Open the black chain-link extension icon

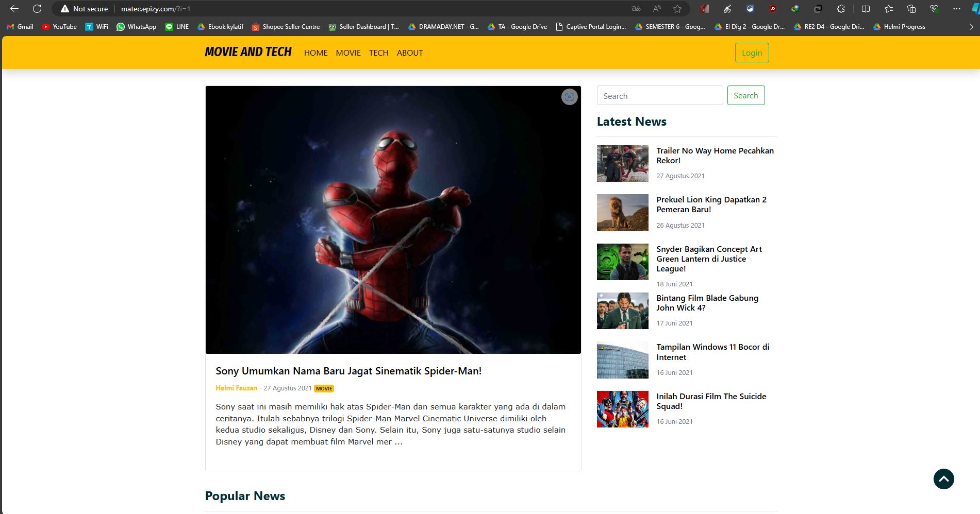(x=818, y=9)
